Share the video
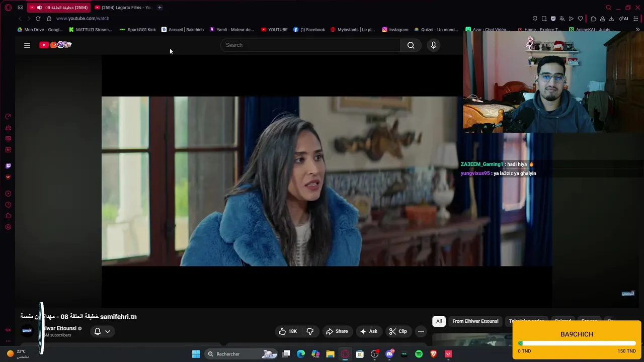Image resolution: width=644 pixels, height=362 pixels. coord(337,331)
